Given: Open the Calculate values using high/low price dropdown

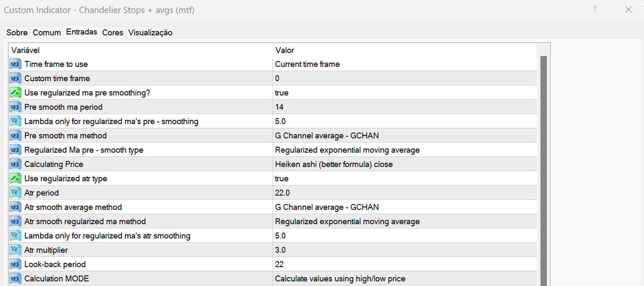Looking at the screenshot, I should pos(340,279).
